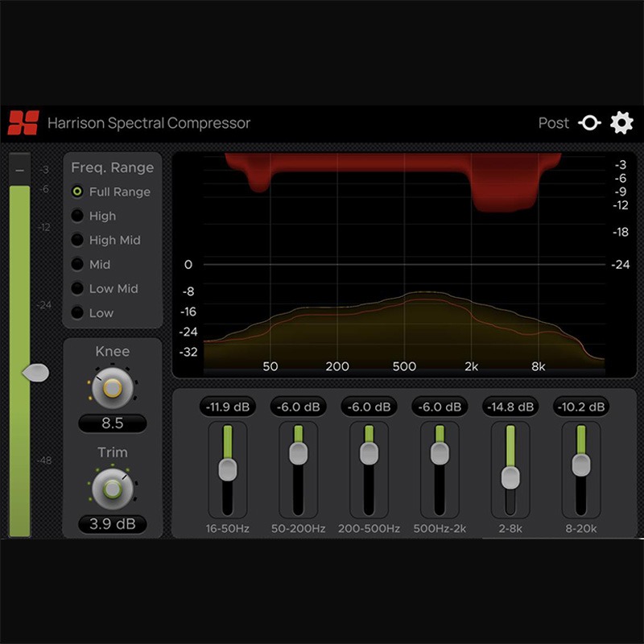This screenshot has width=644, height=644.
Task: Choose the Mid frequency range option
Action: [77, 264]
